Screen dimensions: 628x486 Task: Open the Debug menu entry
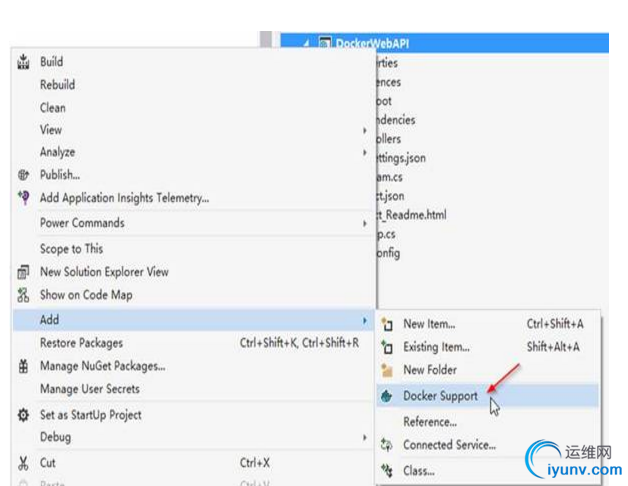click(x=194, y=437)
